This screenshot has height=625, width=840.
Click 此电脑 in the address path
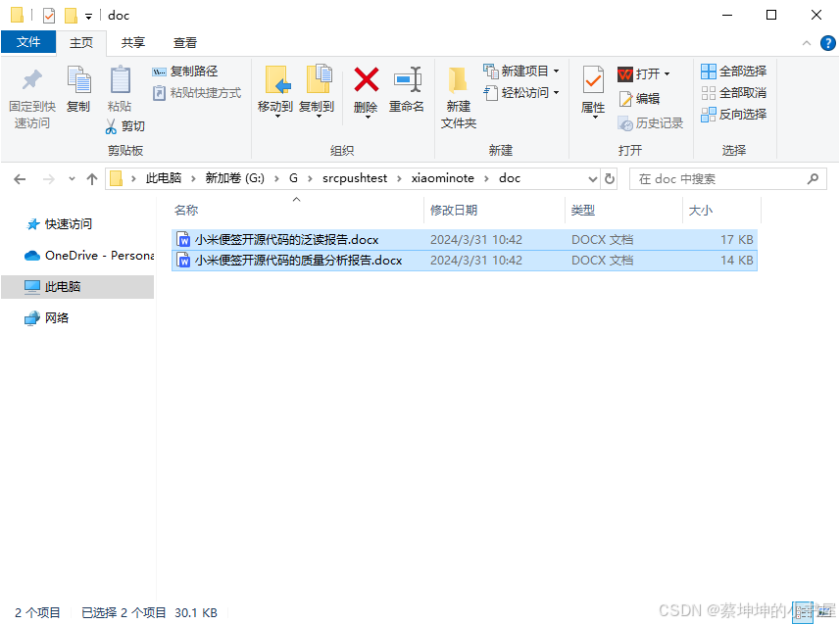(x=164, y=178)
